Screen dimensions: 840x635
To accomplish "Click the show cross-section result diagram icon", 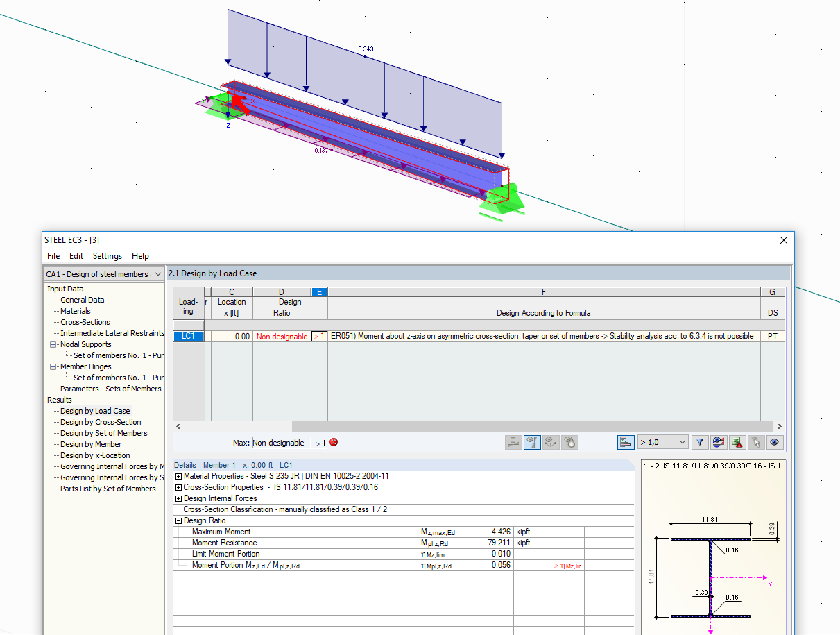I will pyautogui.click(x=513, y=442).
